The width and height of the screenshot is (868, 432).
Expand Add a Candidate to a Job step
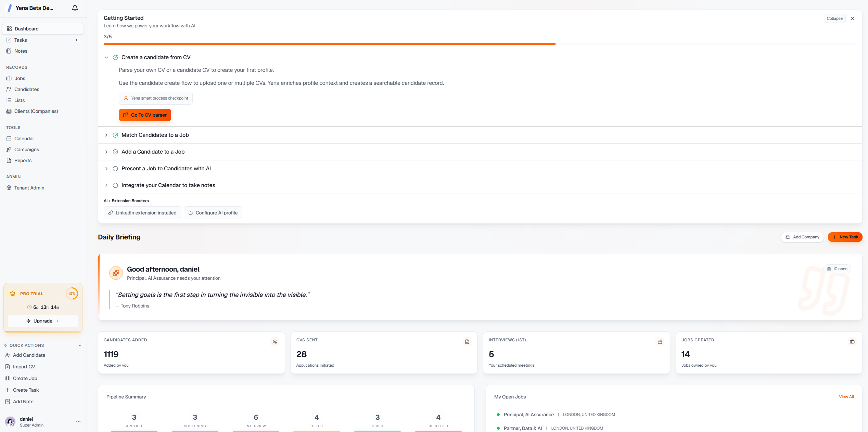(106, 152)
